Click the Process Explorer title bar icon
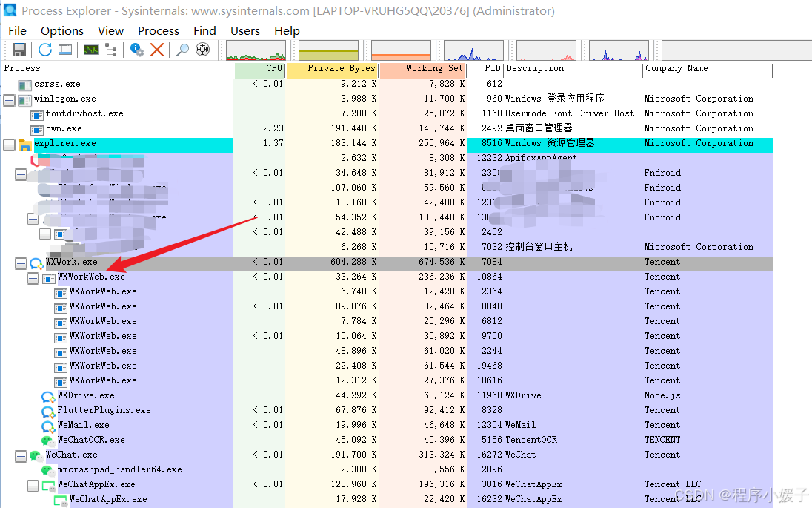Screen dimensions: 812x508 [x=10, y=10]
